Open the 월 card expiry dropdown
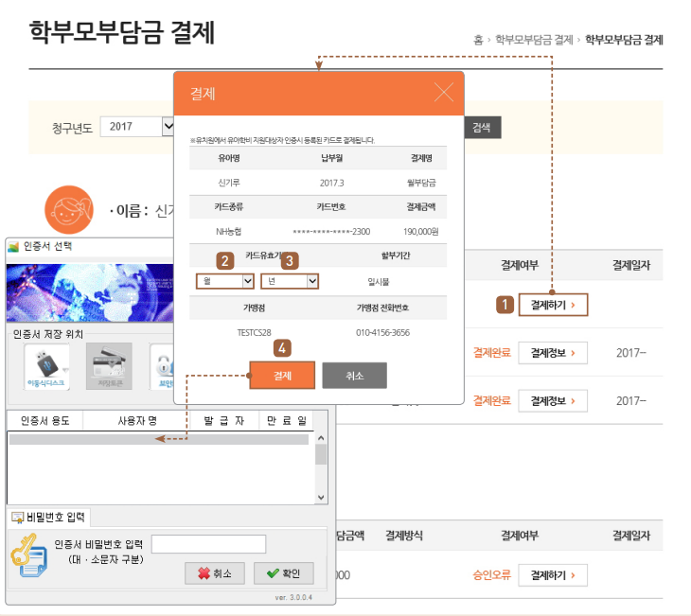Screen dimensions: 691x616 (225, 281)
